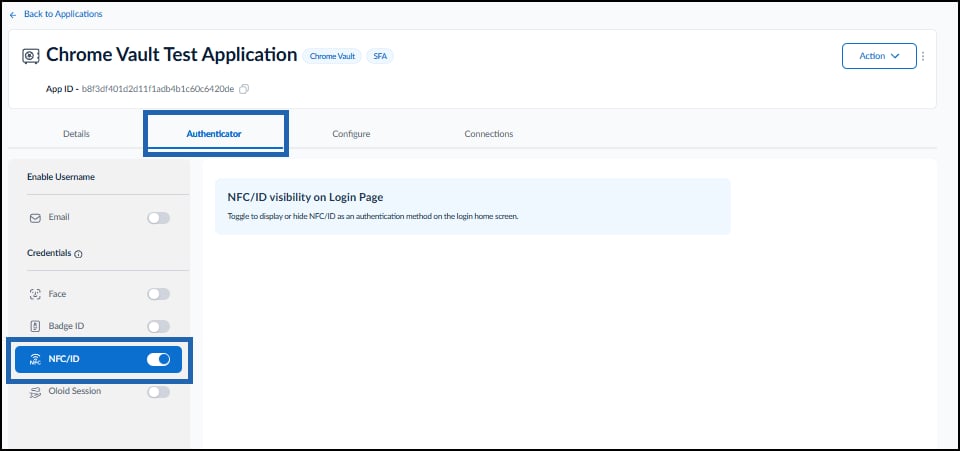
Task: Enable the Oloid Session toggle
Action: [x=159, y=392]
